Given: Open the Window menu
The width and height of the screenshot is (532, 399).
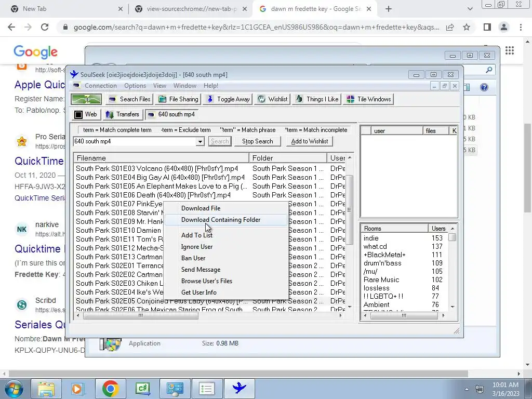Looking at the screenshot, I should (185, 86).
